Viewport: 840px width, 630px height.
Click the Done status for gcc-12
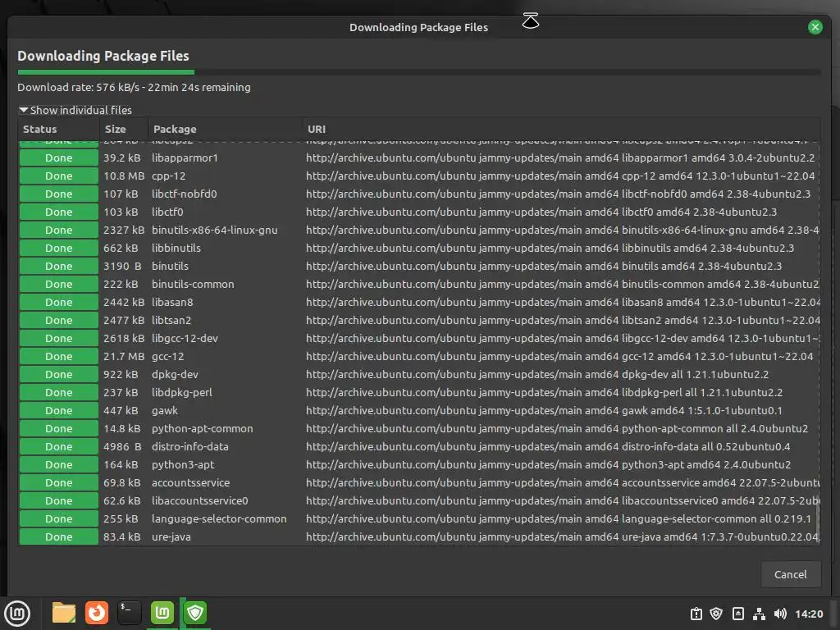(x=59, y=356)
